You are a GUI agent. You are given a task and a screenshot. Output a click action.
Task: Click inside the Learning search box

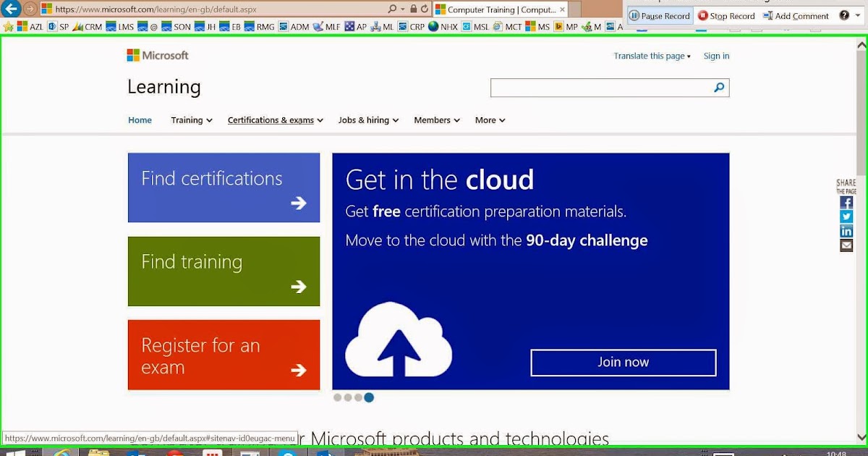(600, 87)
